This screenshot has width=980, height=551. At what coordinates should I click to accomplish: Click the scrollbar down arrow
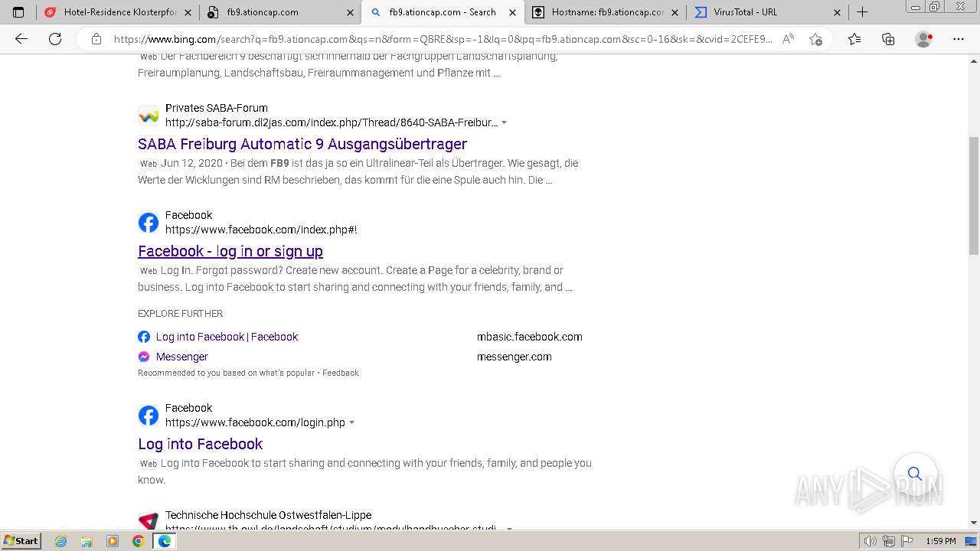click(974, 523)
